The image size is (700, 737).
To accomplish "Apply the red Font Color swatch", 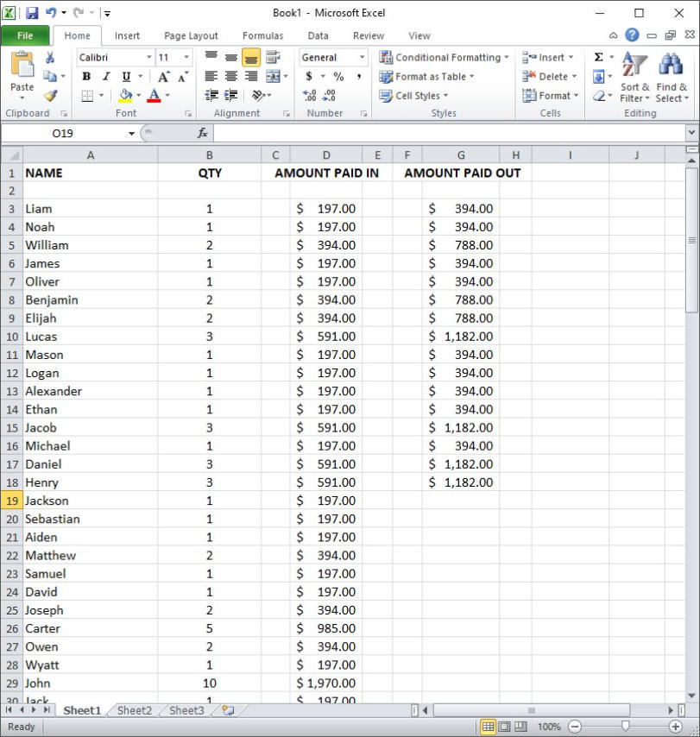I will (x=154, y=96).
